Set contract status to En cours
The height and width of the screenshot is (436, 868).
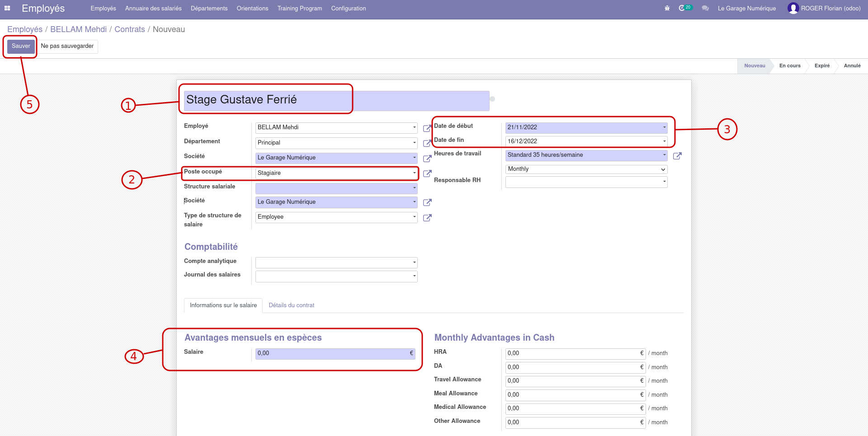[x=789, y=66]
